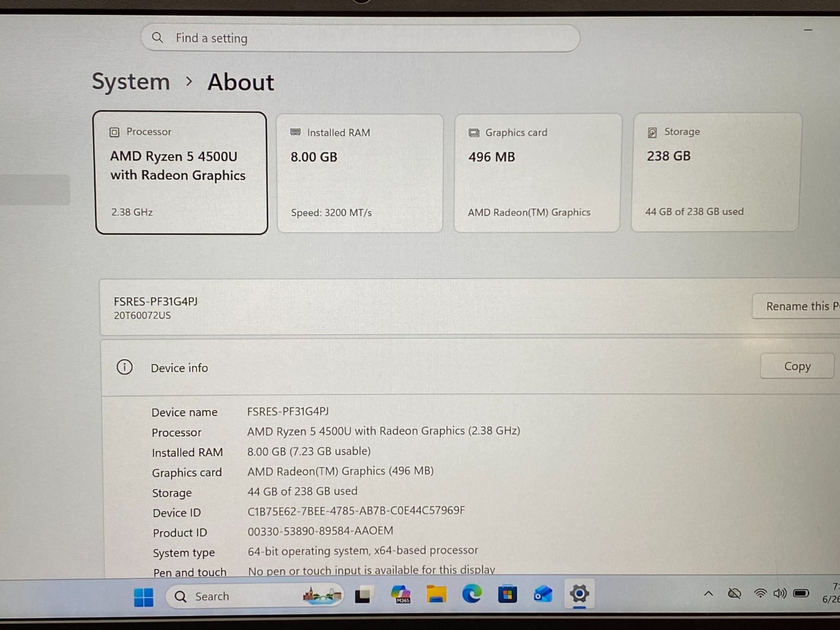
Task: Click the Storage drive icon
Action: pos(652,132)
